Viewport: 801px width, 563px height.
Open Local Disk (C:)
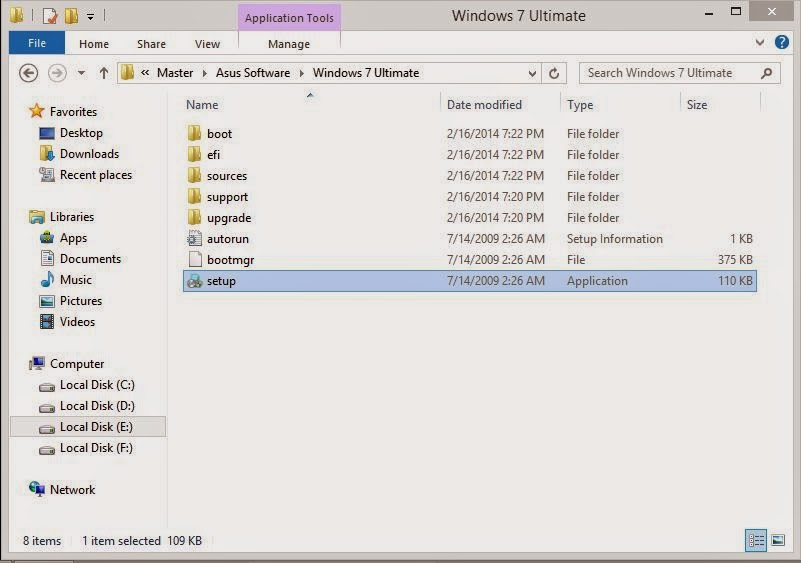point(97,385)
